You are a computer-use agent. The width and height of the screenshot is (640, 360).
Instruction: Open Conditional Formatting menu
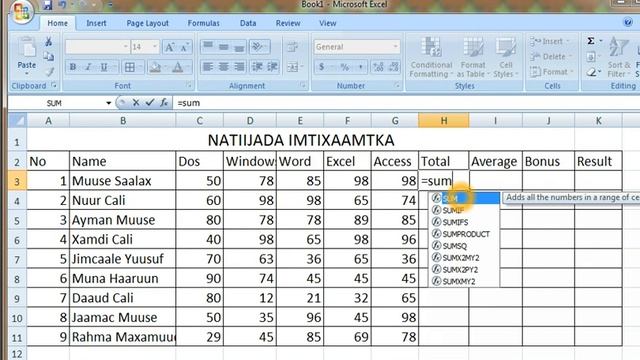pyautogui.click(x=431, y=57)
